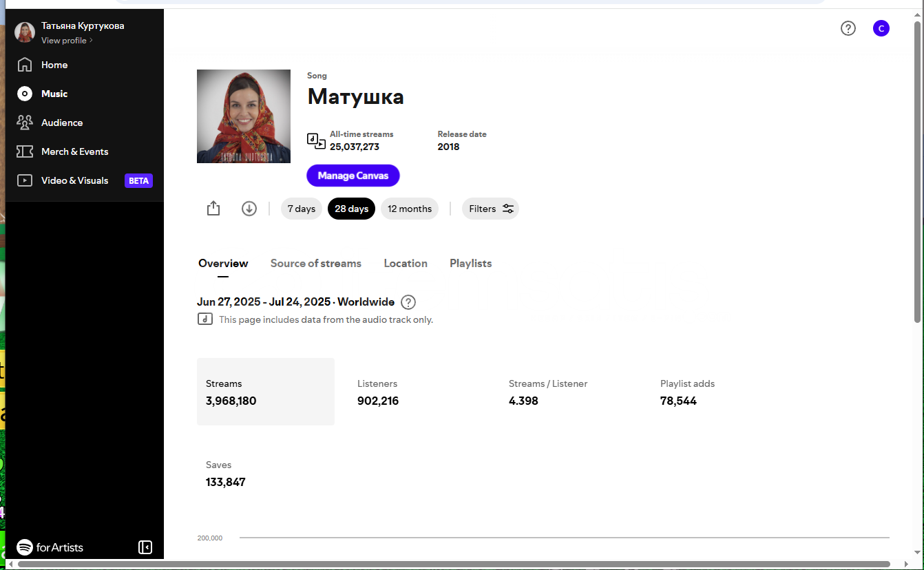Screen dimensions: 924x570
Task: Select the Playlist adds stat
Action: [720, 392]
